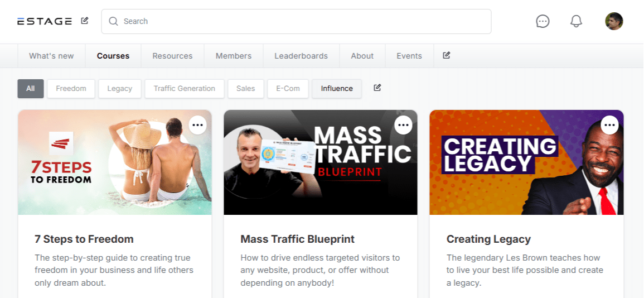Screen dimensions: 644x298
Task: Select the All category filter
Action: [x=31, y=89]
